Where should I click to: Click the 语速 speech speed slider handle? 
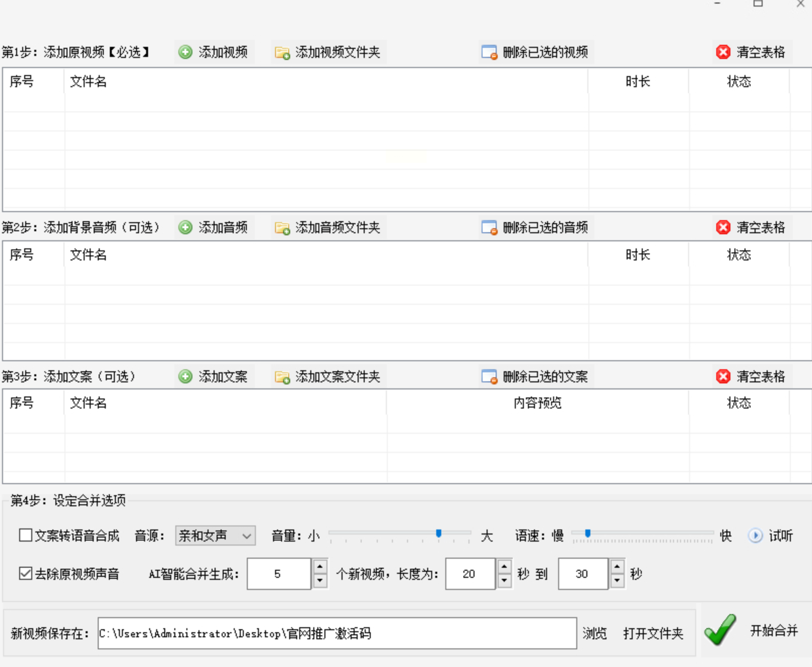(x=588, y=533)
